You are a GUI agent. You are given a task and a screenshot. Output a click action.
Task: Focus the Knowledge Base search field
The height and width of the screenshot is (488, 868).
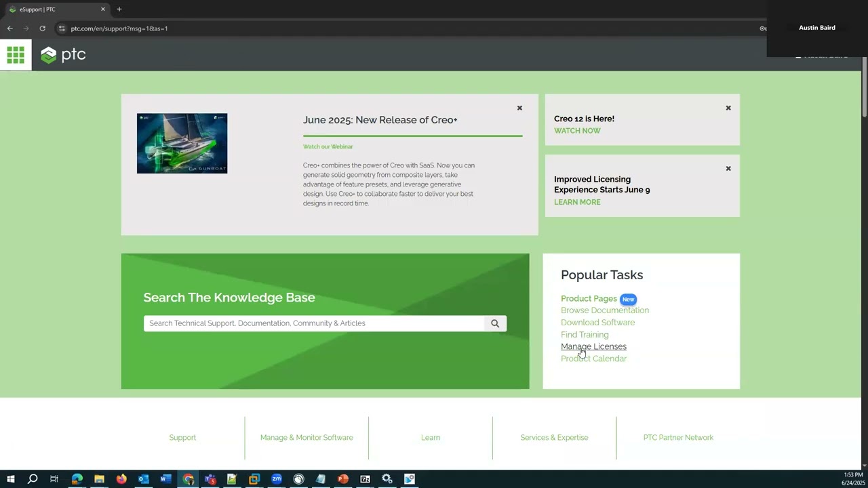pyautogui.click(x=314, y=323)
